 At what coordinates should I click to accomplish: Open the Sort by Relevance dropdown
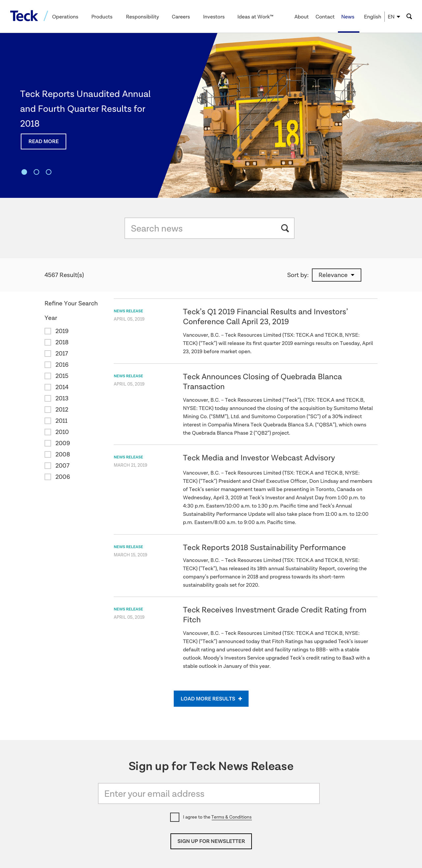point(336,275)
